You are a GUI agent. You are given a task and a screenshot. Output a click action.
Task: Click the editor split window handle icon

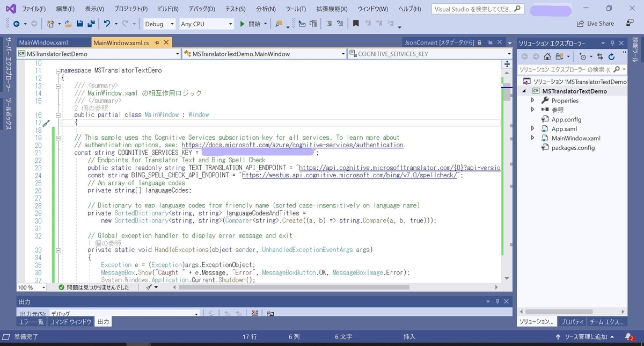click(x=506, y=63)
